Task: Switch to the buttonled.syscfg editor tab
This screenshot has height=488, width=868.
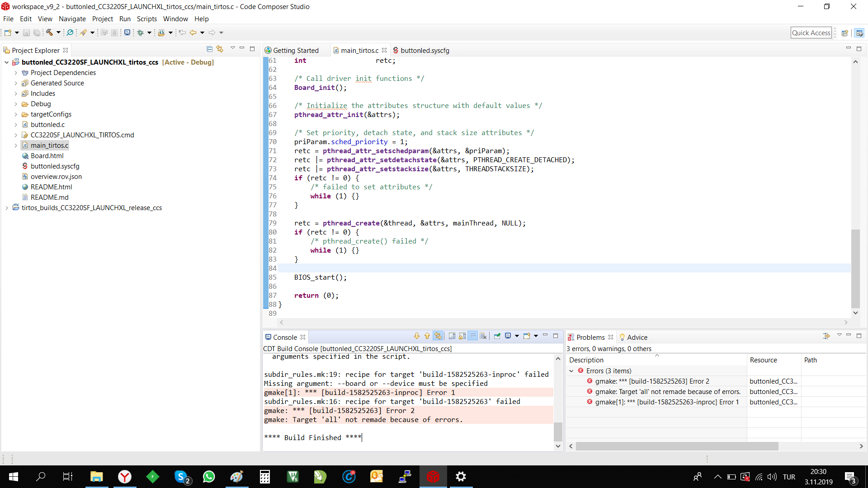Action: [x=425, y=51]
